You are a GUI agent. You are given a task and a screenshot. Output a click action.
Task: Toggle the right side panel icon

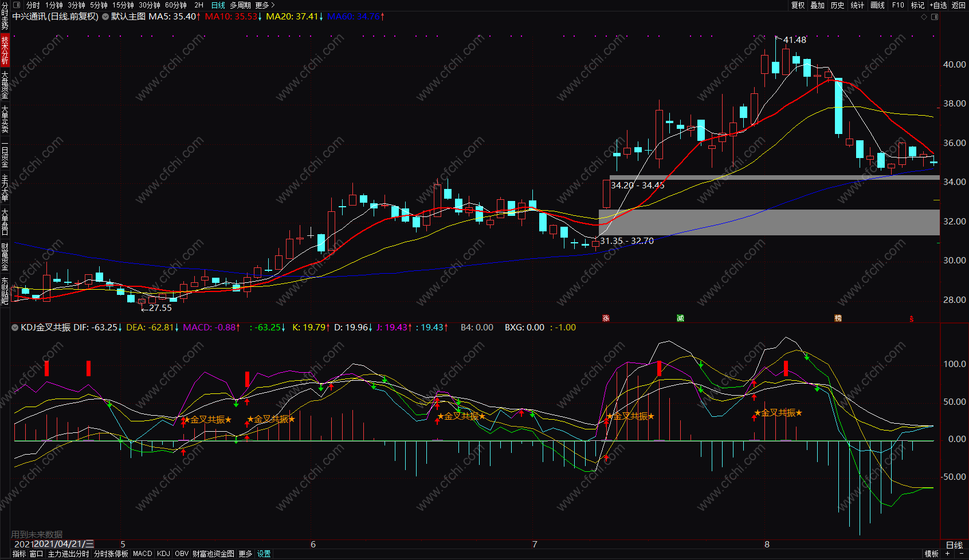coord(935,17)
